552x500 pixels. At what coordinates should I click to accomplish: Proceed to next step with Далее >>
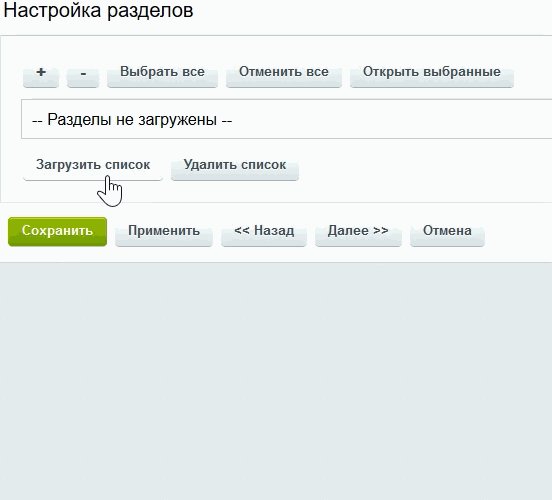(358, 231)
